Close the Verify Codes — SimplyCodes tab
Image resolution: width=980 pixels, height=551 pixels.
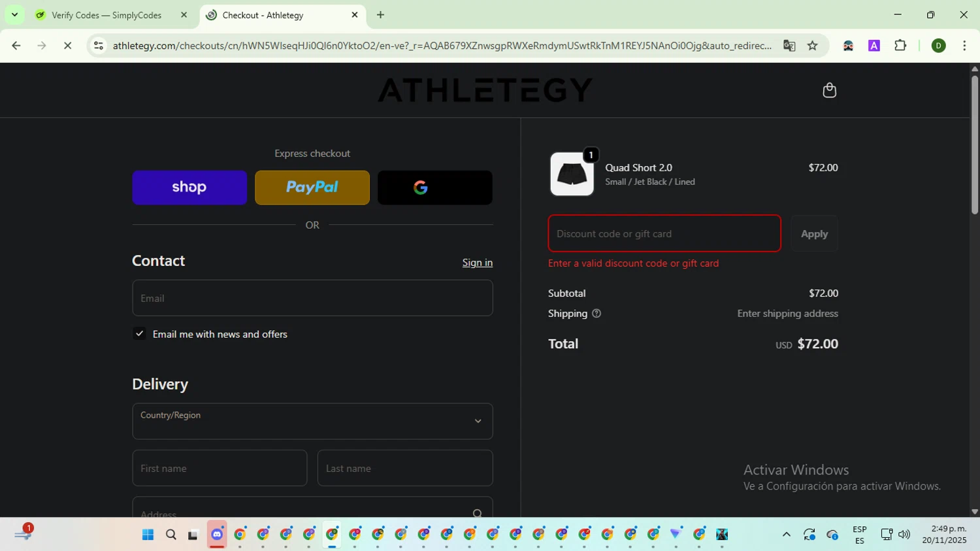184,15
